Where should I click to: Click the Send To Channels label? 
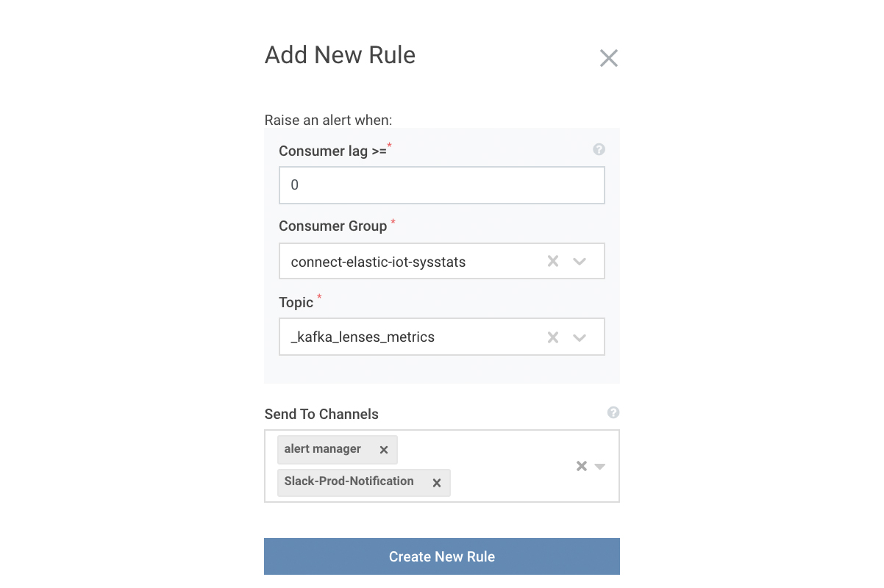[321, 415]
